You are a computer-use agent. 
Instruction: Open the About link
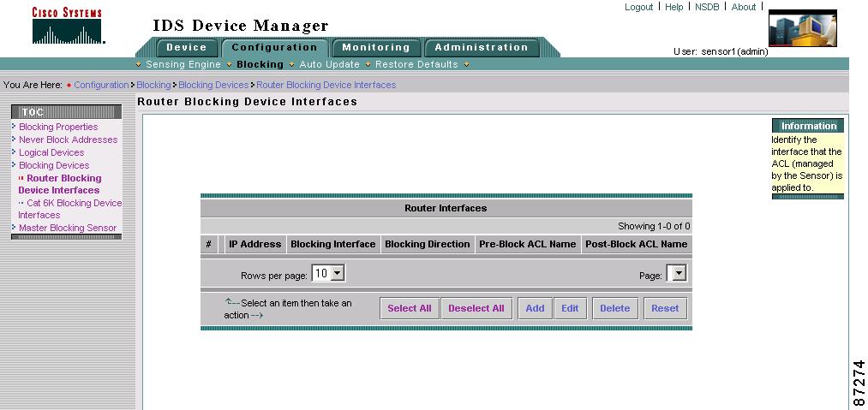pos(744,7)
